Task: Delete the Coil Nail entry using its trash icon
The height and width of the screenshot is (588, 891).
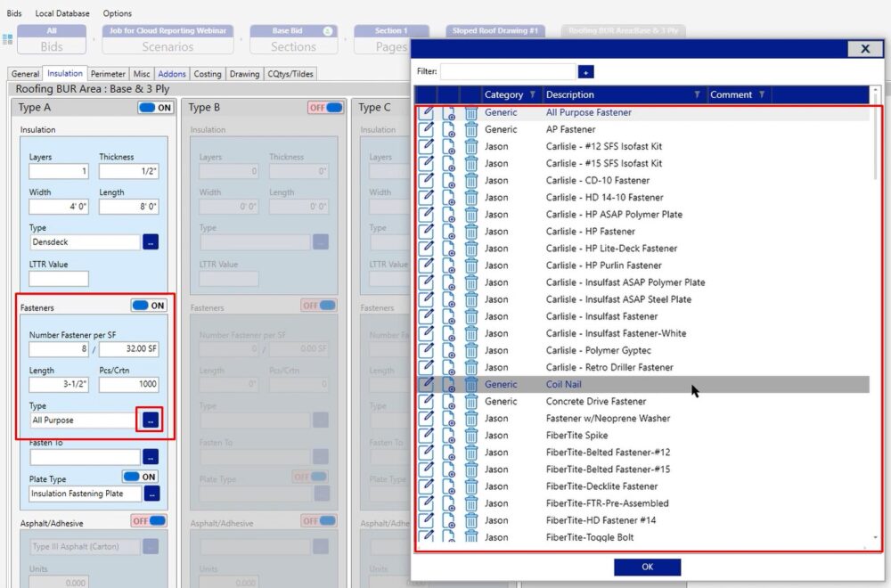Action: [470, 385]
